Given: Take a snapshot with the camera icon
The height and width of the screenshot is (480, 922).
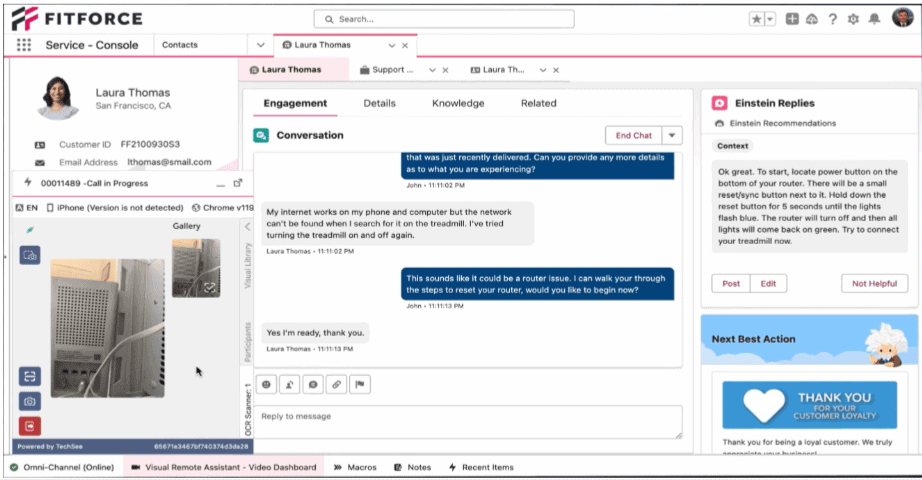Looking at the screenshot, I should (x=30, y=401).
